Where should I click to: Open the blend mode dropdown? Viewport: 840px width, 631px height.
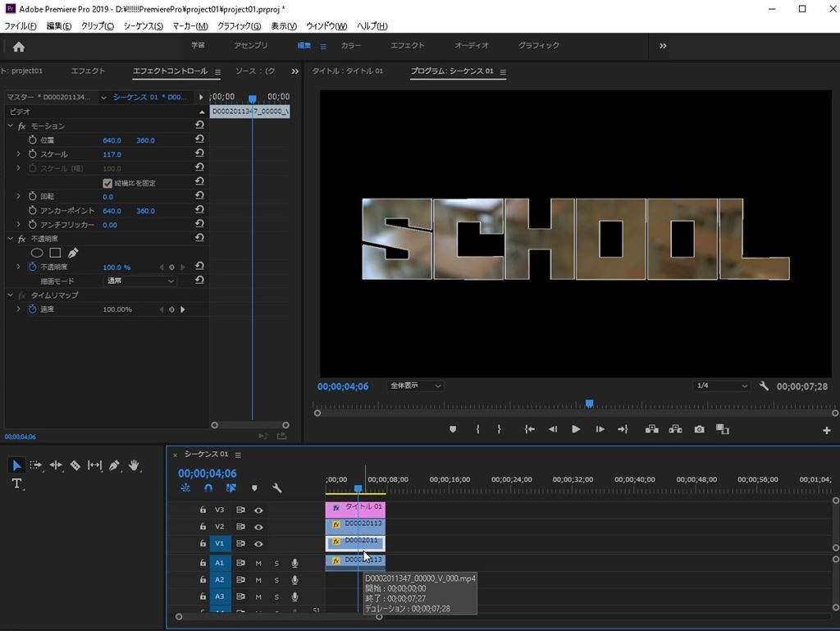140,281
